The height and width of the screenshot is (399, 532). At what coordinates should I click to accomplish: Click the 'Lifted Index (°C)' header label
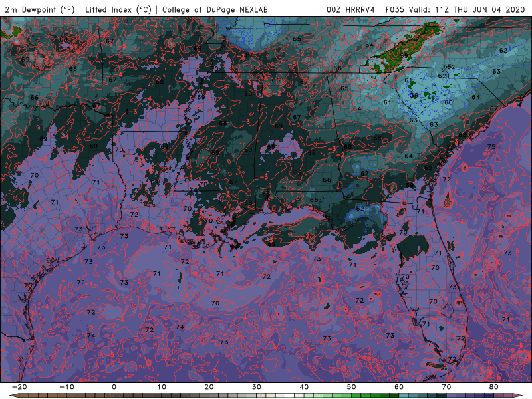click(118, 9)
